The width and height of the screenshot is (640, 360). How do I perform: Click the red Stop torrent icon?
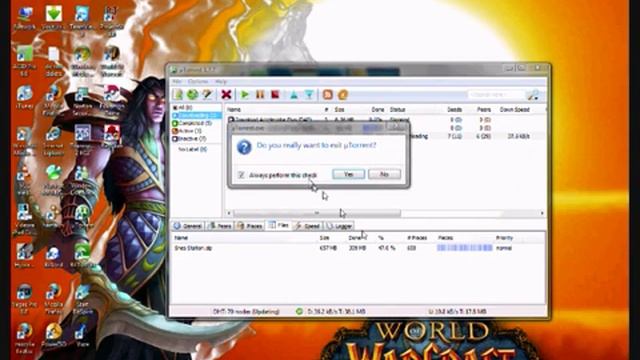[275, 95]
